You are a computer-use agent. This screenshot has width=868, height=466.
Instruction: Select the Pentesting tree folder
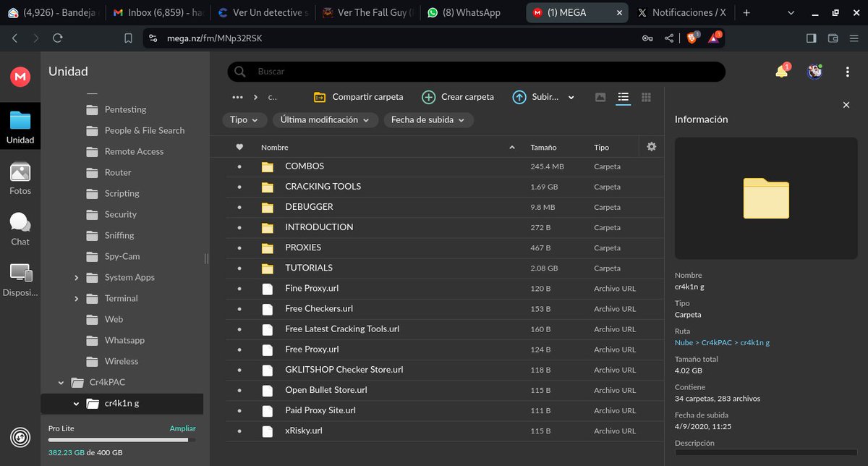pos(125,109)
